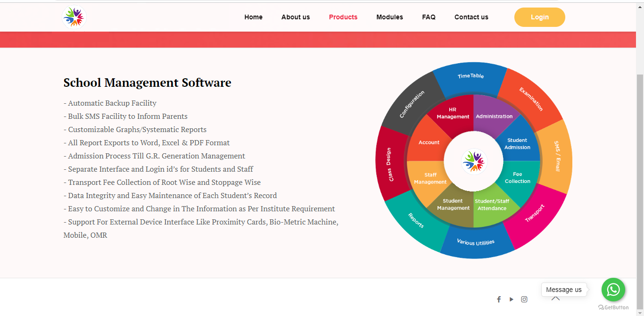Image resolution: width=644 pixels, height=316 pixels.
Task: Click the Message us label
Action: click(564, 290)
